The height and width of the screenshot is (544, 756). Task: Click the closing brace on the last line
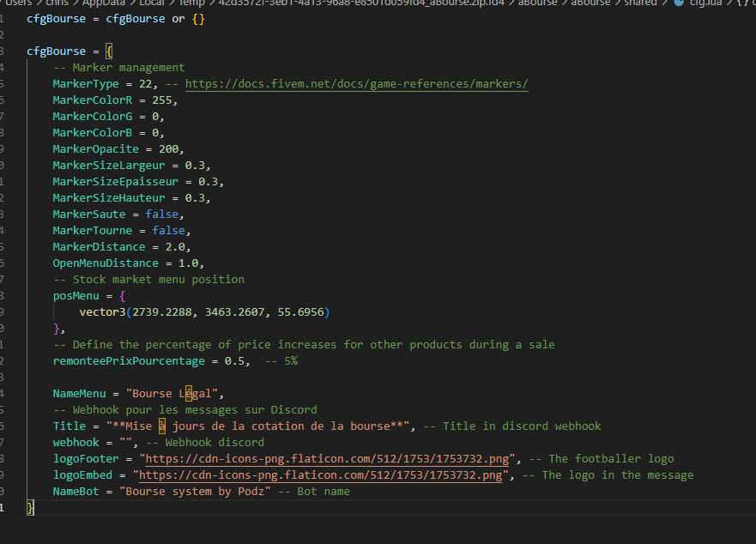30,508
